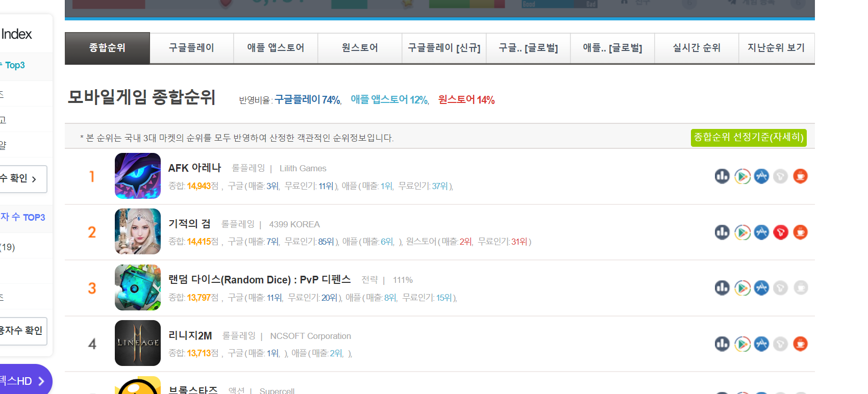Screen dimensions: 868x394
Task: Click the orange cafe icon for AFK 아레나
Action: coord(800,176)
